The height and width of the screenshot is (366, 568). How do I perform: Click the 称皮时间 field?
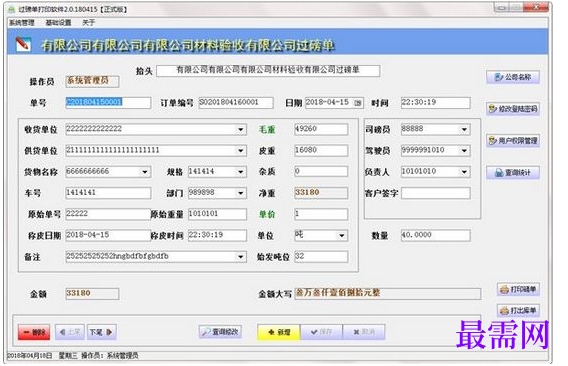coord(217,236)
